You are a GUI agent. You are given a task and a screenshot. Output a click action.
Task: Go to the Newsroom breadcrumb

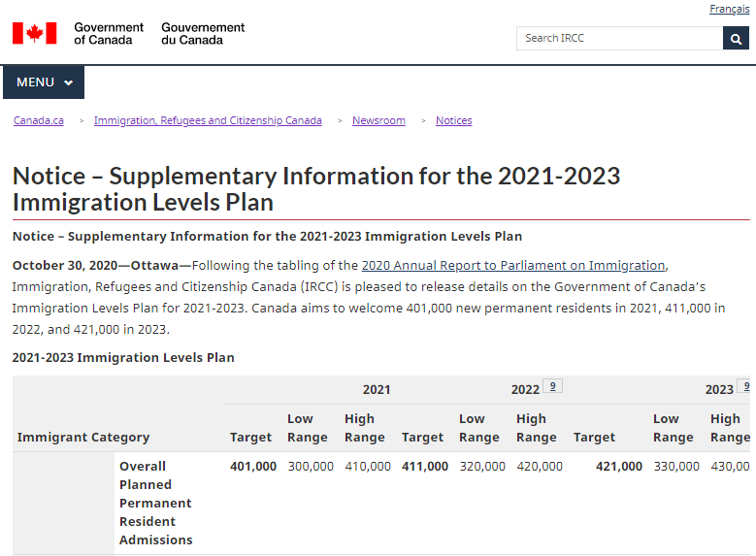point(378,120)
